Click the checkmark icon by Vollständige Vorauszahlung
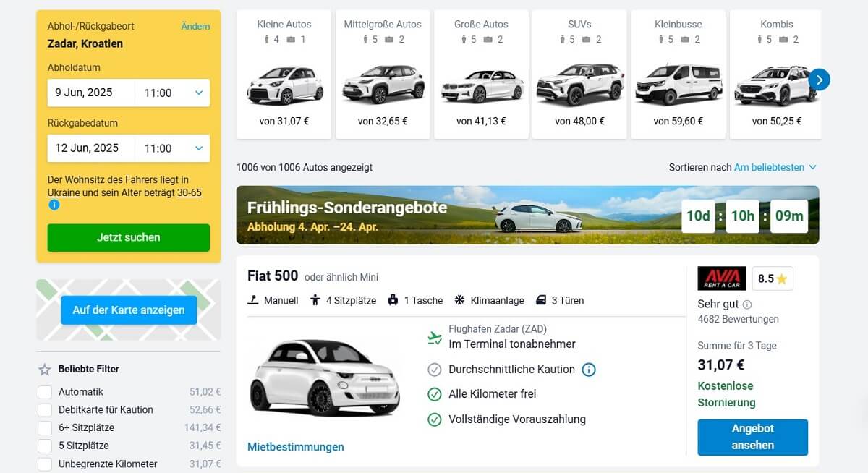Image resolution: width=868 pixels, height=473 pixels. pos(435,419)
